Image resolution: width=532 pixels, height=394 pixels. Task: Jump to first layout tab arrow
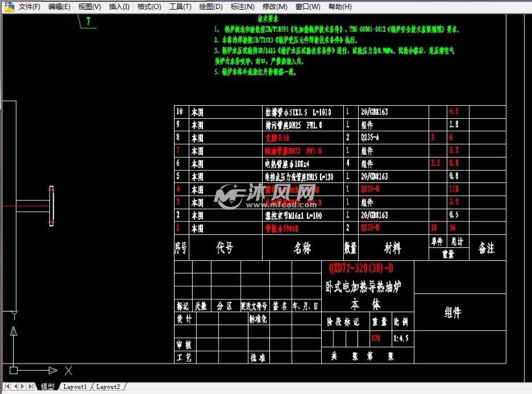[6, 386]
